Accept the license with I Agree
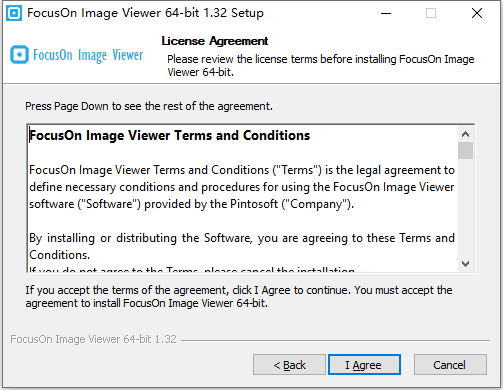 [364, 365]
